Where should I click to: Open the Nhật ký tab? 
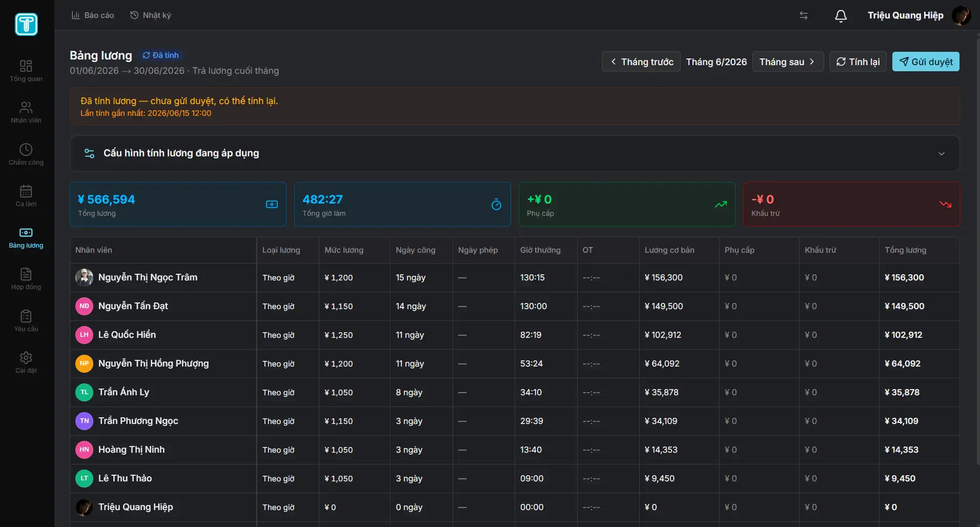[x=151, y=15]
